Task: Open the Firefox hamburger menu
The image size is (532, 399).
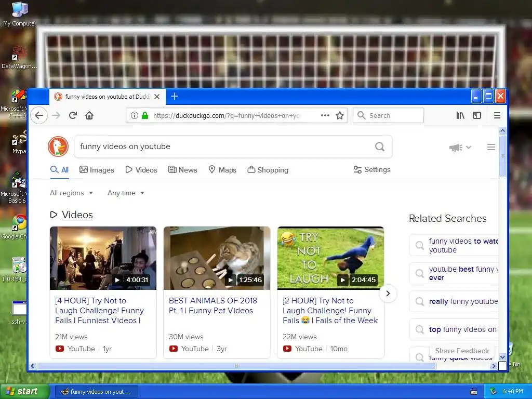Action: [x=497, y=115]
